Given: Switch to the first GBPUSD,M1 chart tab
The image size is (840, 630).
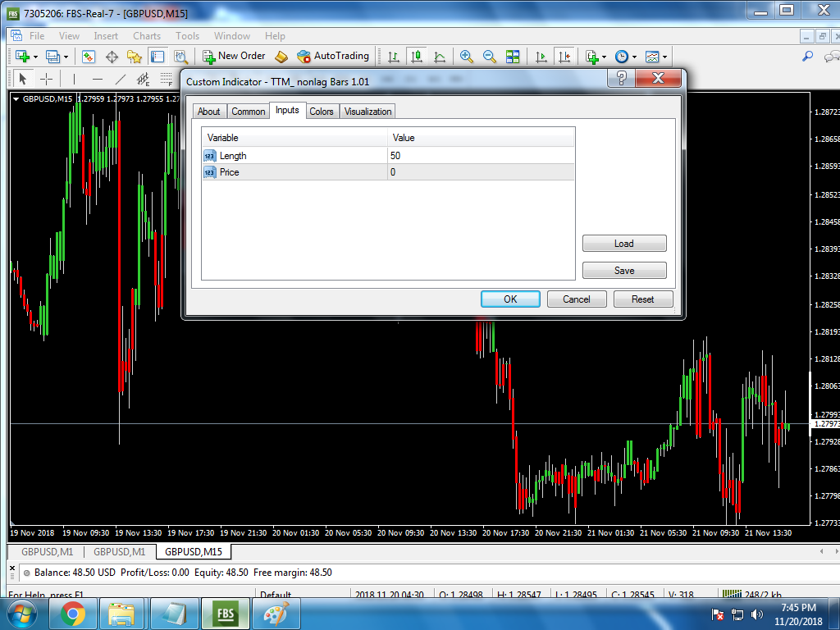Looking at the screenshot, I should [x=47, y=552].
